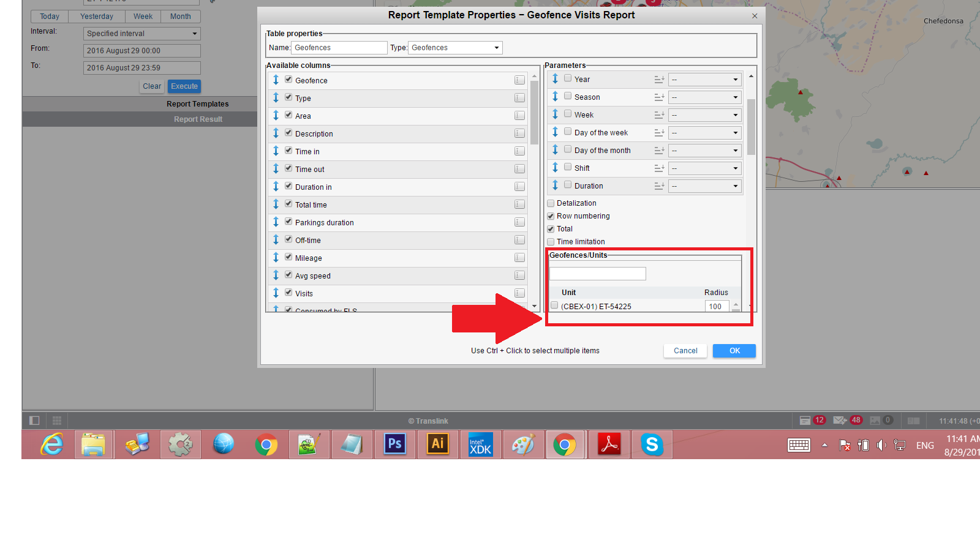Click the drag handle icon beside Geofence column
Viewport: 980px width, 551px height.
click(276, 80)
